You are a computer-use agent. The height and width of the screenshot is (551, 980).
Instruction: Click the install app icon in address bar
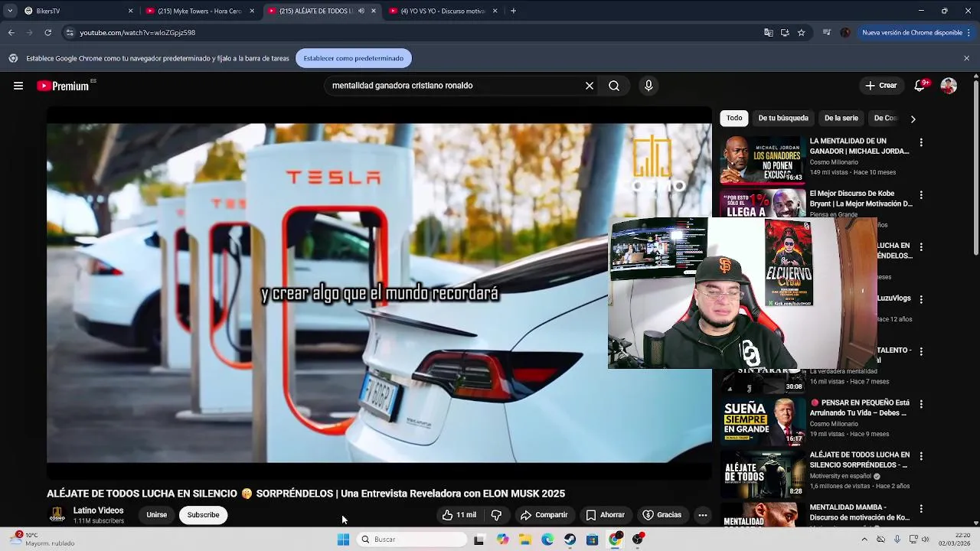[x=785, y=33]
